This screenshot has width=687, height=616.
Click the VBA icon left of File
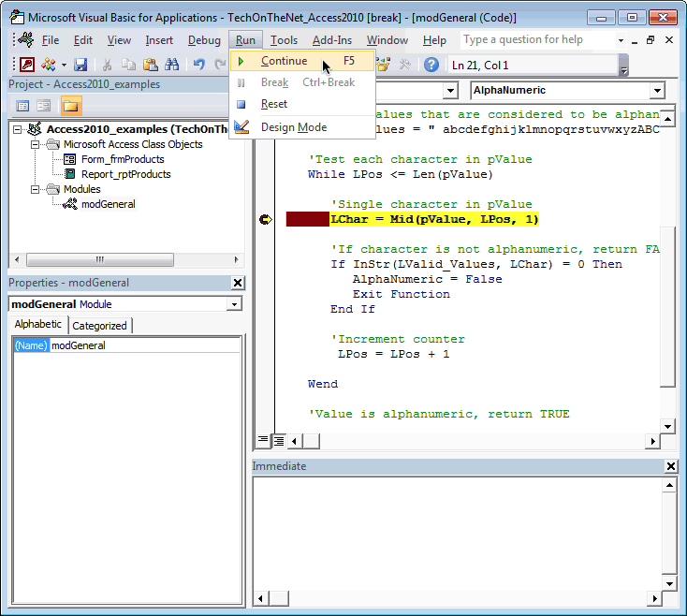(x=25, y=40)
